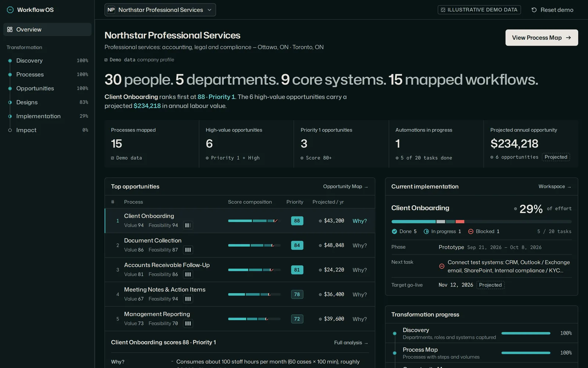The width and height of the screenshot is (588, 368).
Task: Click the In progress status icon
Action: pyautogui.click(x=426, y=231)
